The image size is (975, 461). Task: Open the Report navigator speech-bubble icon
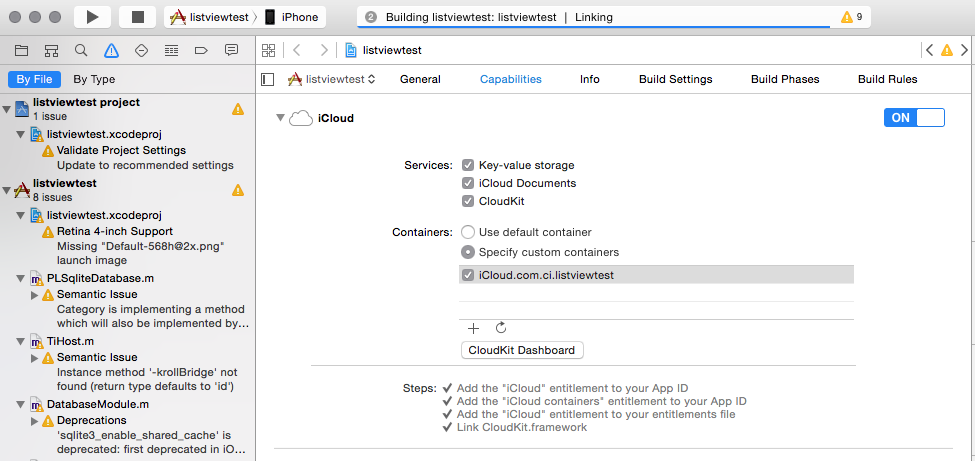pyautogui.click(x=231, y=50)
